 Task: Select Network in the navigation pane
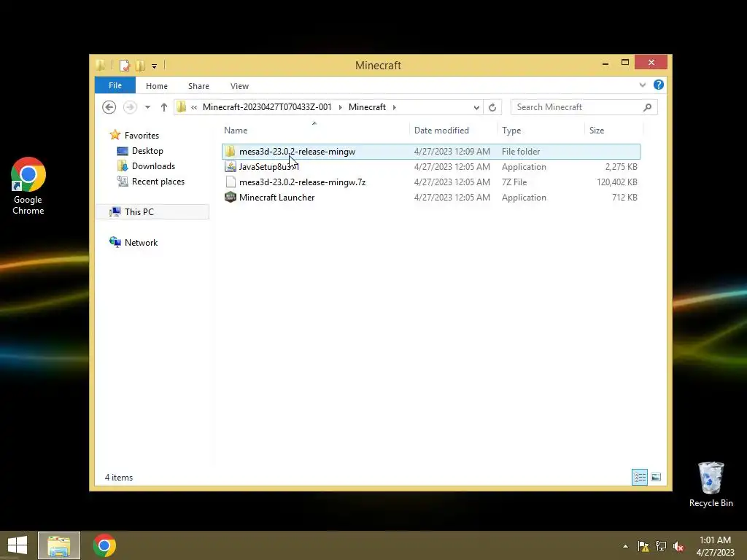(141, 242)
